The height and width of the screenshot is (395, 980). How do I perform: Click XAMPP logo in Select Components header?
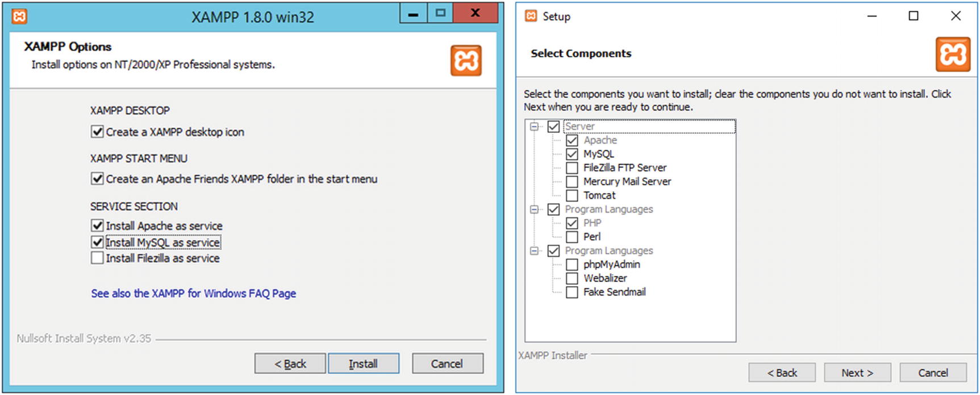pos(953,54)
